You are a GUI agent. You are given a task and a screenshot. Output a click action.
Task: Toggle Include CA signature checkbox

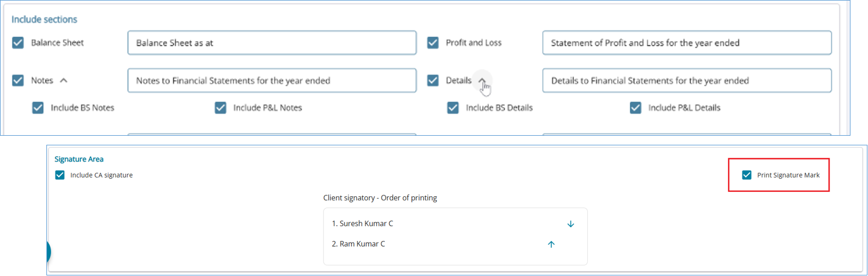[x=60, y=175]
